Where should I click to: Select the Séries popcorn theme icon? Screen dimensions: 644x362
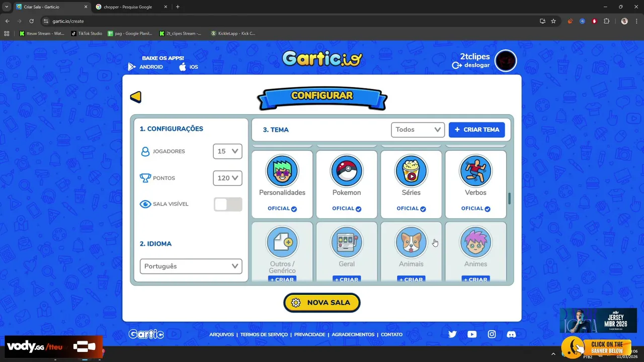coord(411,171)
